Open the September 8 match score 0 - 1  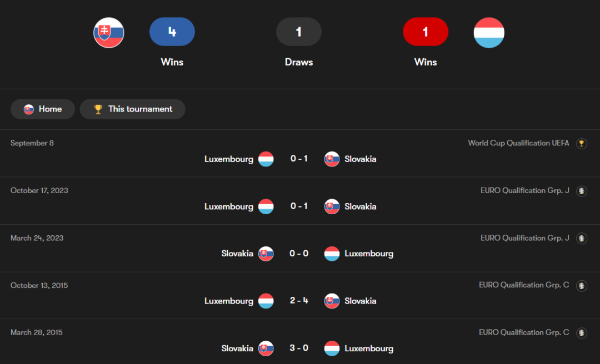tap(299, 159)
